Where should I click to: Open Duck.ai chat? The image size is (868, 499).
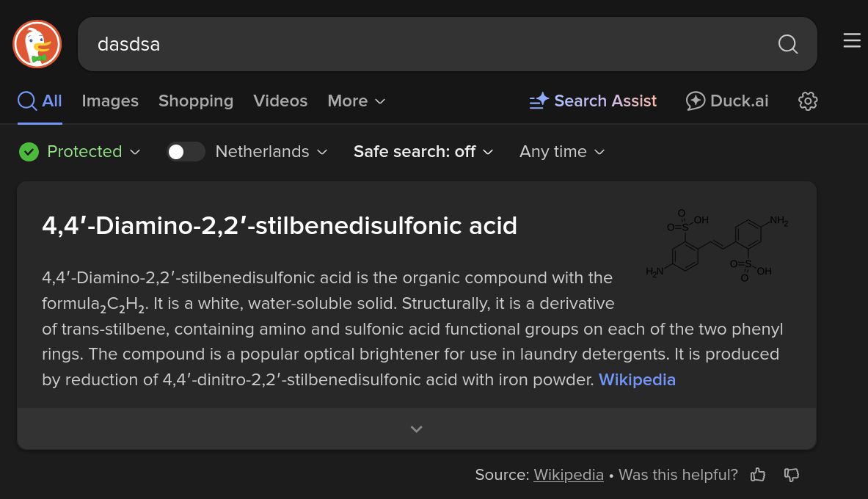[x=727, y=101]
